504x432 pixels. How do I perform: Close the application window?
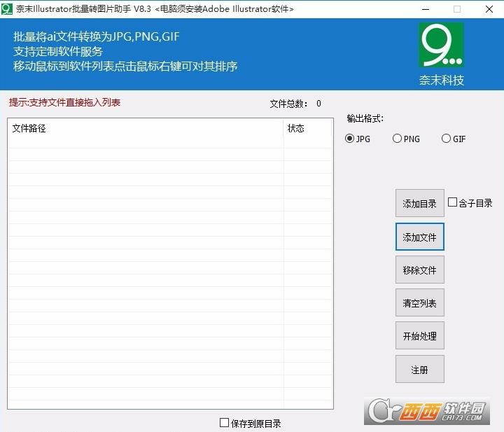(489, 9)
